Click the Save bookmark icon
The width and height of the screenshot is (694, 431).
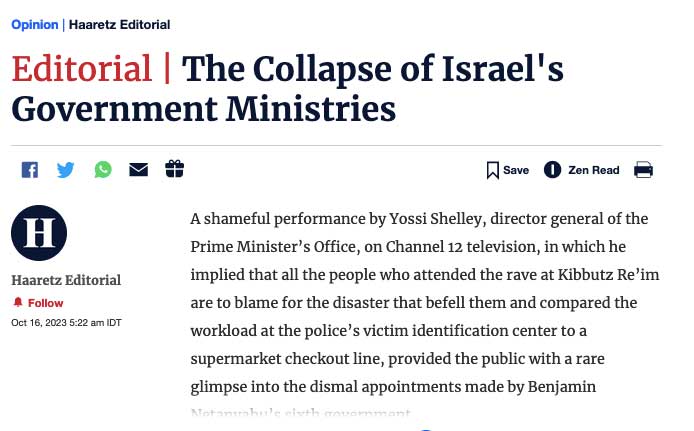(493, 170)
